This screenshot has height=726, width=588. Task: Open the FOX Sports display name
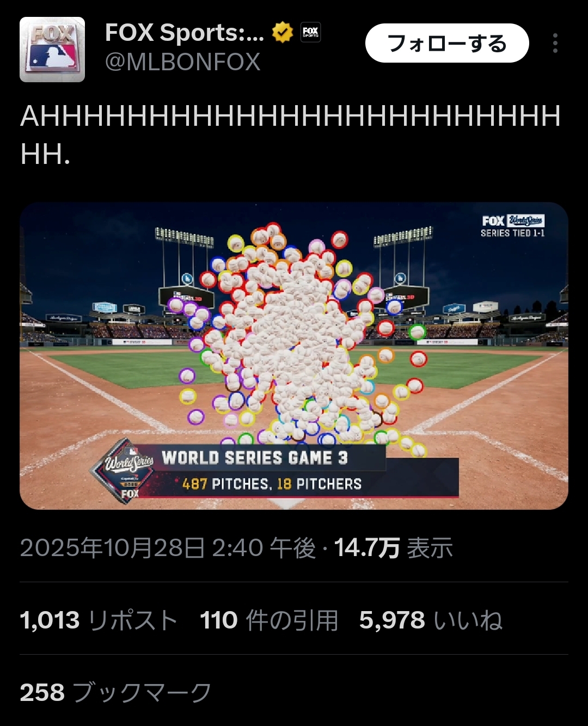click(184, 33)
